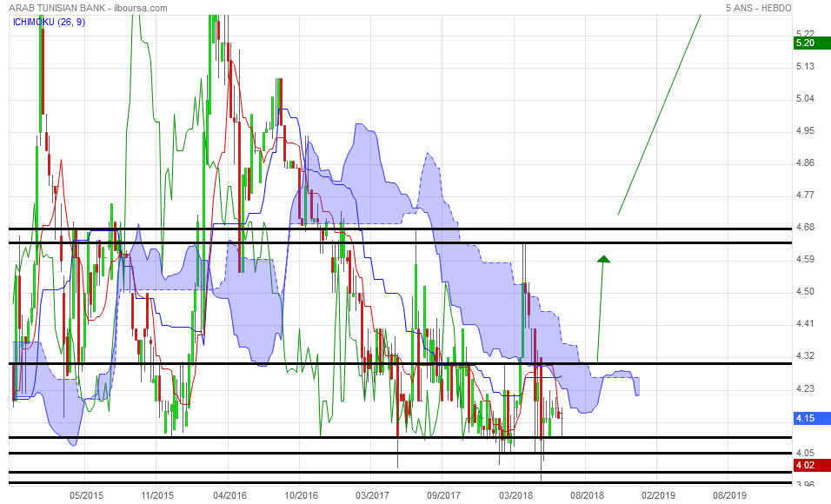Click the 5 ANS - HEBDO period label
The width and height of the screenshot is (831, 504).
point(758,8)
